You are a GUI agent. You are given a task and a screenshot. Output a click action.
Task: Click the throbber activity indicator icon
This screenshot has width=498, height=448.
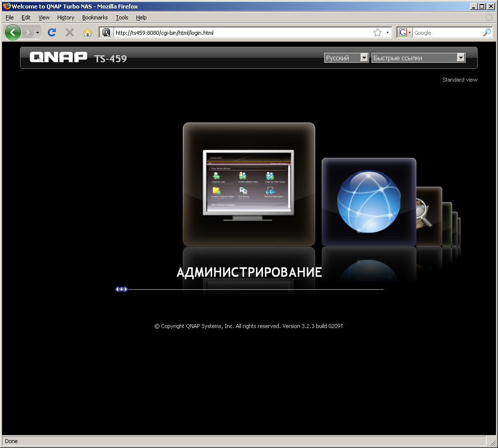click(489, 17)
